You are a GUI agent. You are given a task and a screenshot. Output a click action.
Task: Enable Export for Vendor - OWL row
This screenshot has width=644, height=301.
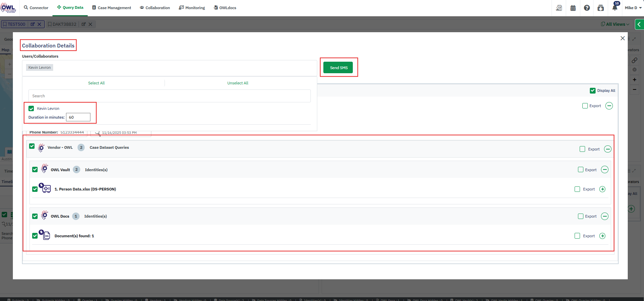582,149
